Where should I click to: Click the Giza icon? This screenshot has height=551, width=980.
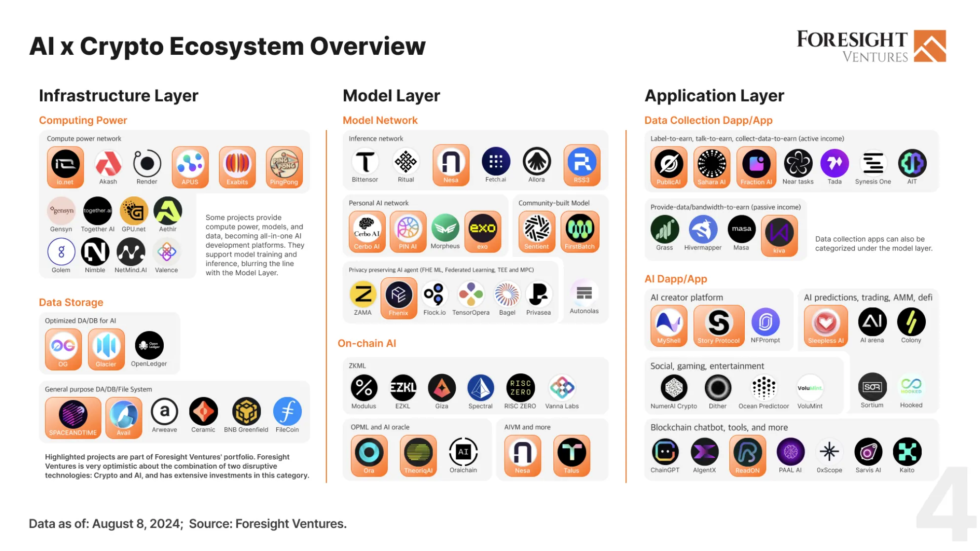click(442, 388)
